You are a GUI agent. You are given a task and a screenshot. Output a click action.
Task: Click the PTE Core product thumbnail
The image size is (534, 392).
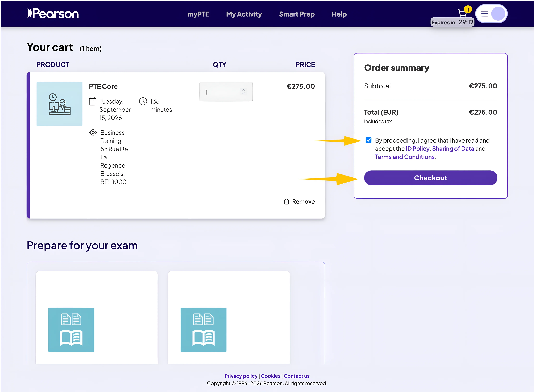point(59,104)
